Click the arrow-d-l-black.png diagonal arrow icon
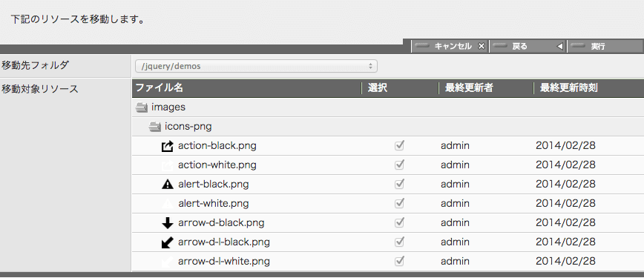The width and height of the screenshot is (644, 278). pyautogui.click(x=168, y=242)
